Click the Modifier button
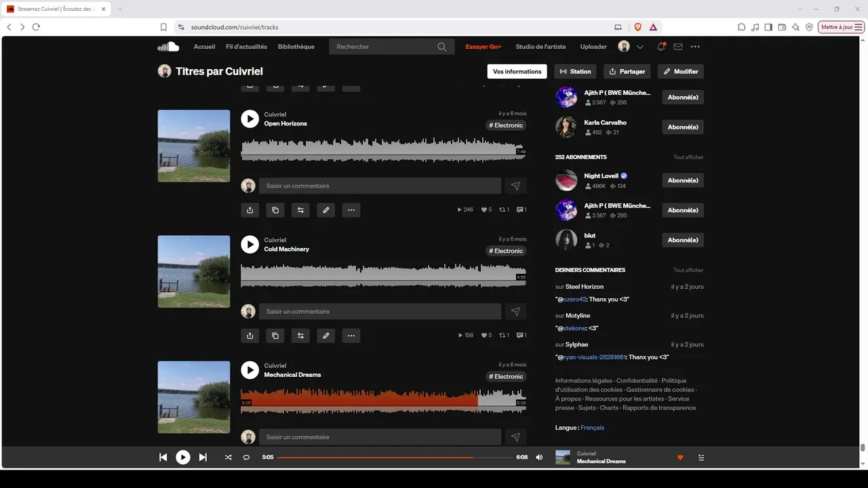Screen dimensions: 868x488 (681, 71)
